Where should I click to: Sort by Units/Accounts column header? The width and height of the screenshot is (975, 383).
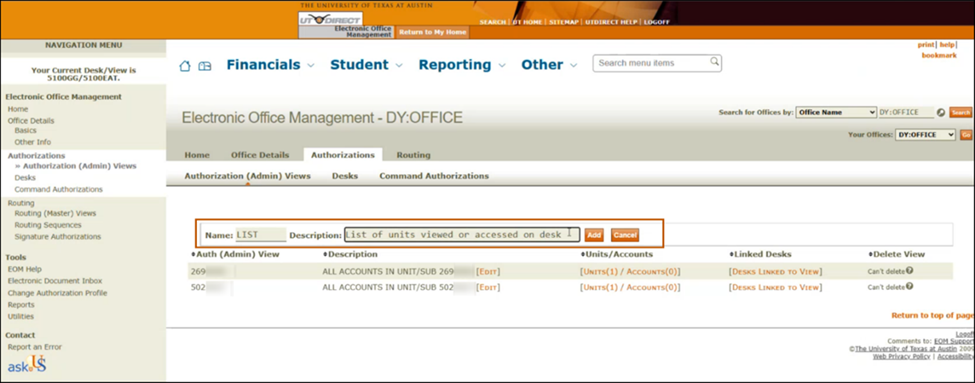click(617, 254)
